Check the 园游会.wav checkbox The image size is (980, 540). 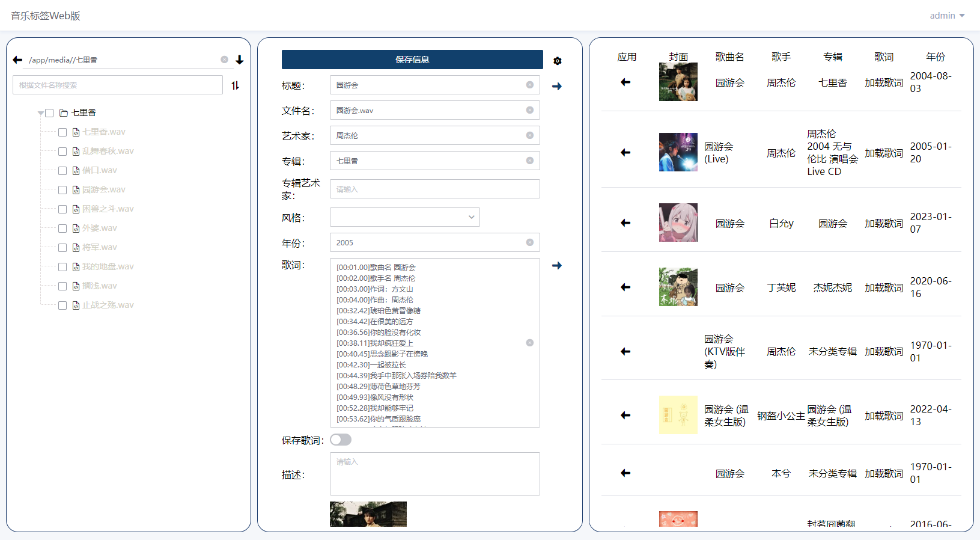pyautogui.click(x=62, y=190)
